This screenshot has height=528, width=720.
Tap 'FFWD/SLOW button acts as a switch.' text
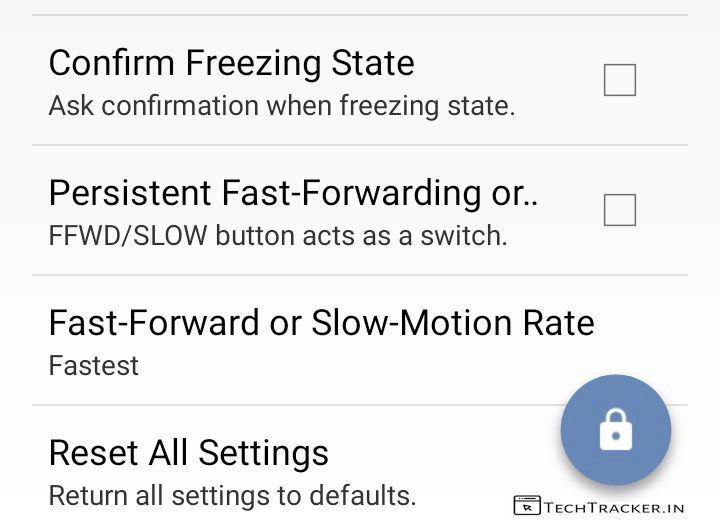(278, 236)
